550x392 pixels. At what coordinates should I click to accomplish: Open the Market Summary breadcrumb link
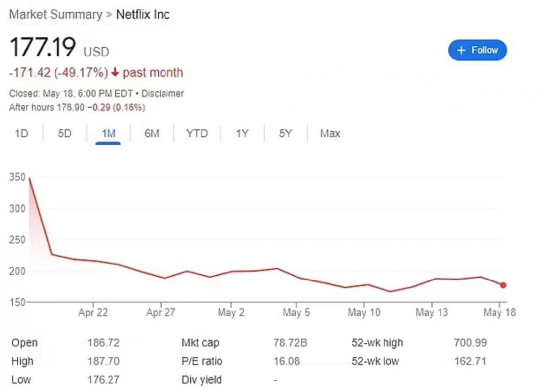tap(55, 15)
